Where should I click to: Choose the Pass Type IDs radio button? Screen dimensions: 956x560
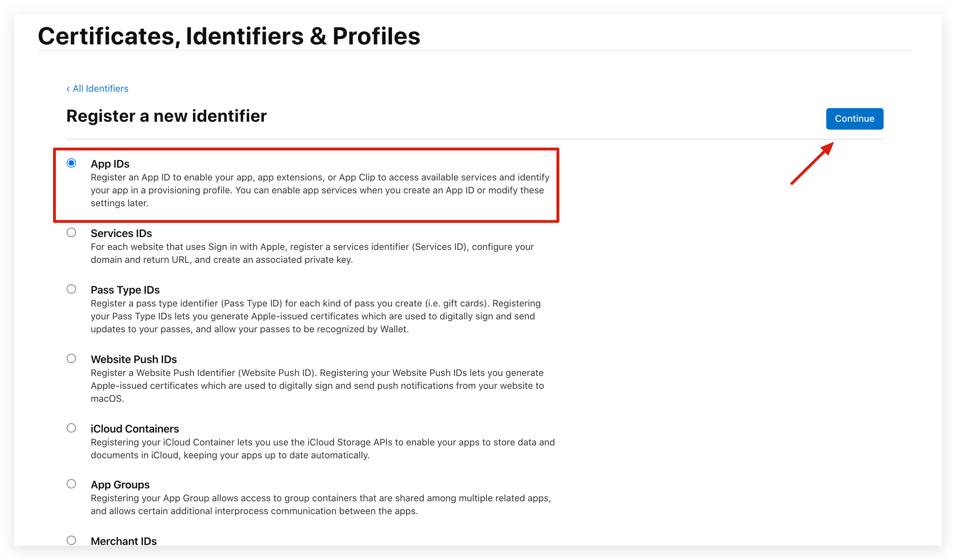coord(71,289)
